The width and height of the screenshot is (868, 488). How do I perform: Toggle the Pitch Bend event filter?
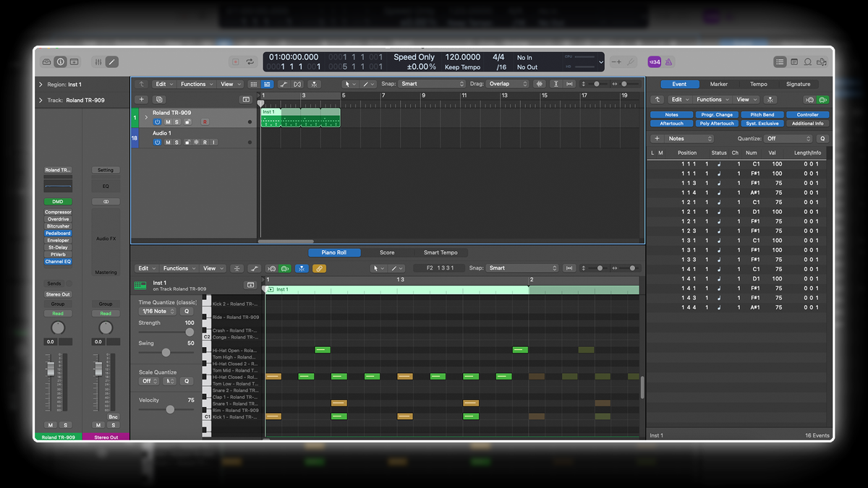(x=762, y=115)
